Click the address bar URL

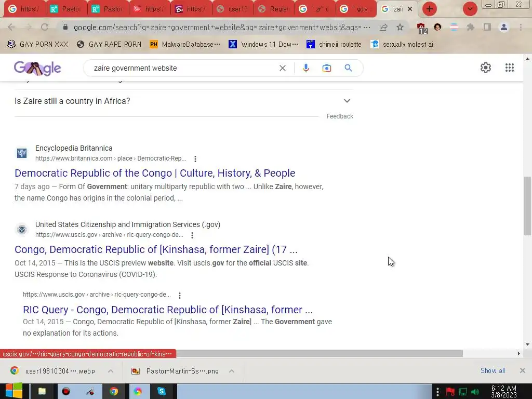[x=221, y=27]
